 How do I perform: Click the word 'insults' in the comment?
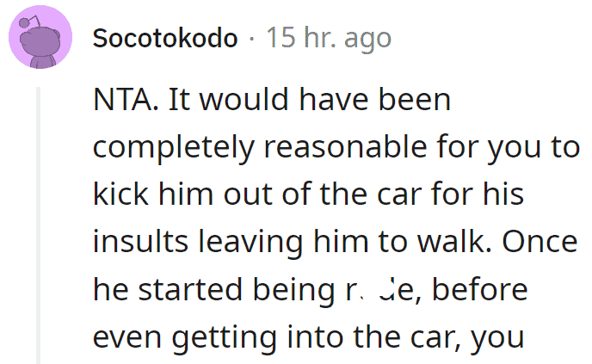(x=140, y=242)
